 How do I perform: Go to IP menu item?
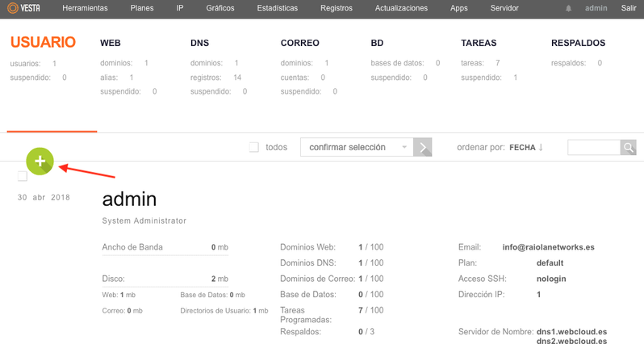click(x=180, y=8)
